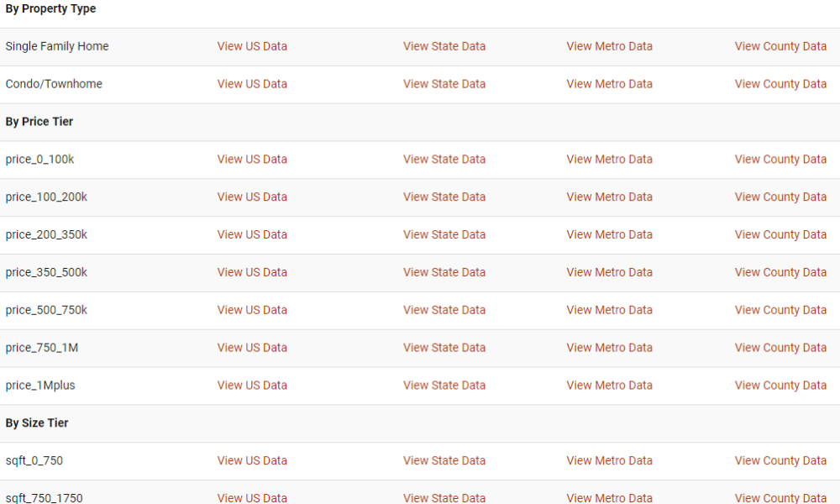Viewport: 840px width, 504px height.
Task: Select View State Data for price_500_750k
Action: (444, 310)
